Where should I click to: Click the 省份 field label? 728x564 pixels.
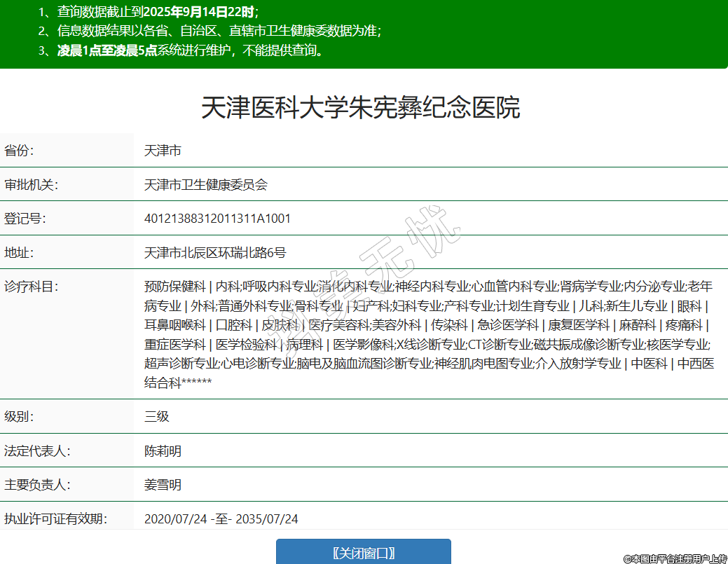pos(19,151)
